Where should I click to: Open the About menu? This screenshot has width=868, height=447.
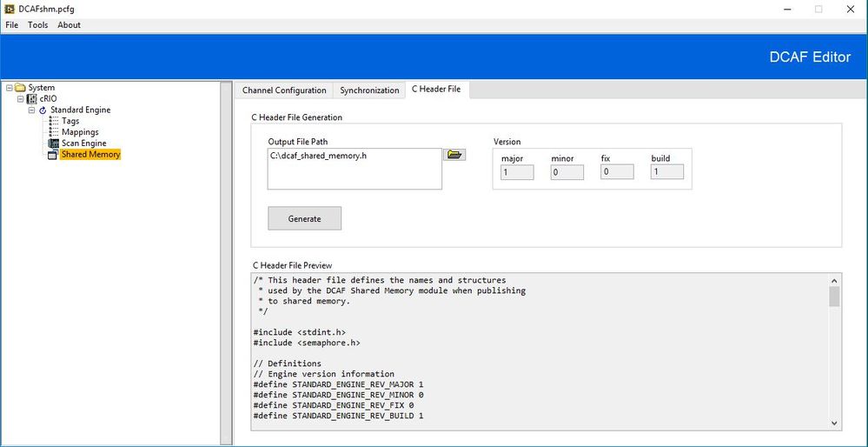click(x=70, y=25)
